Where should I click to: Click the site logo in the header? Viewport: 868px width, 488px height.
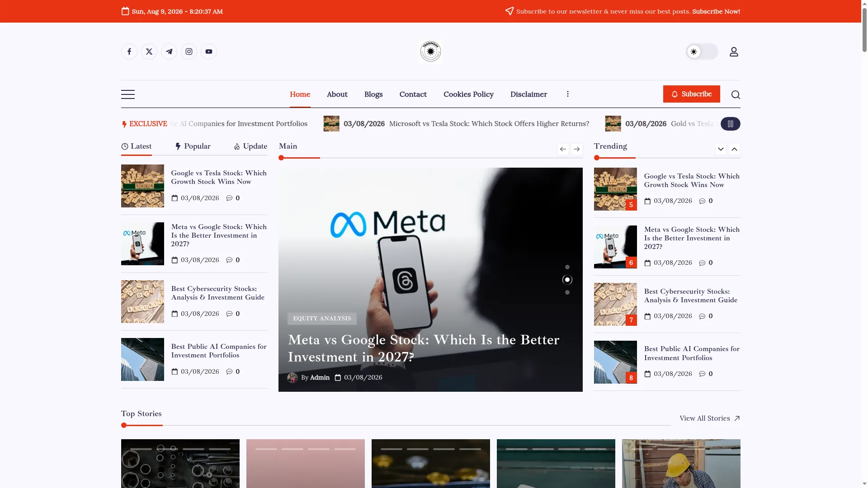click(430, 52)
